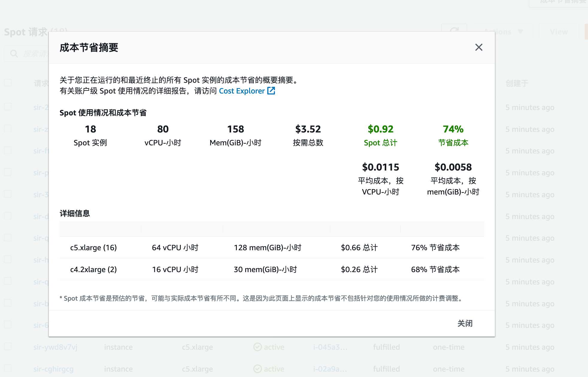Open the sir-ywd8v7vj request link
The height and width of the screenshot is (377, 588).
(55, 347)
